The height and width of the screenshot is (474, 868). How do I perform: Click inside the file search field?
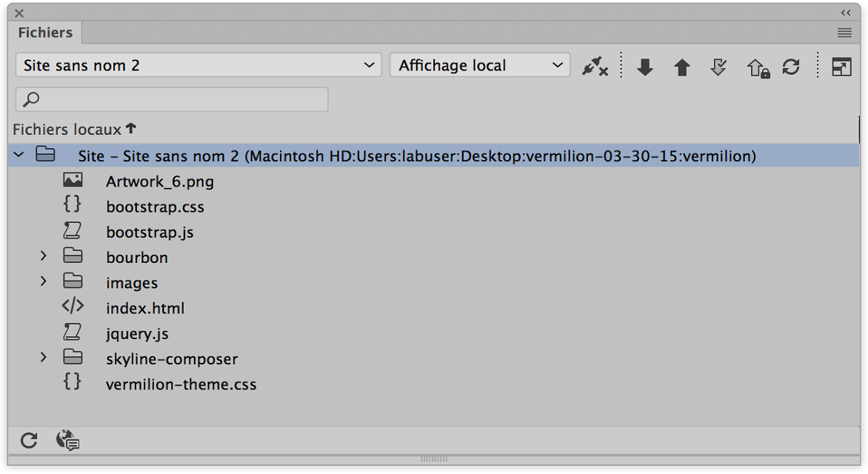(170, 99)
